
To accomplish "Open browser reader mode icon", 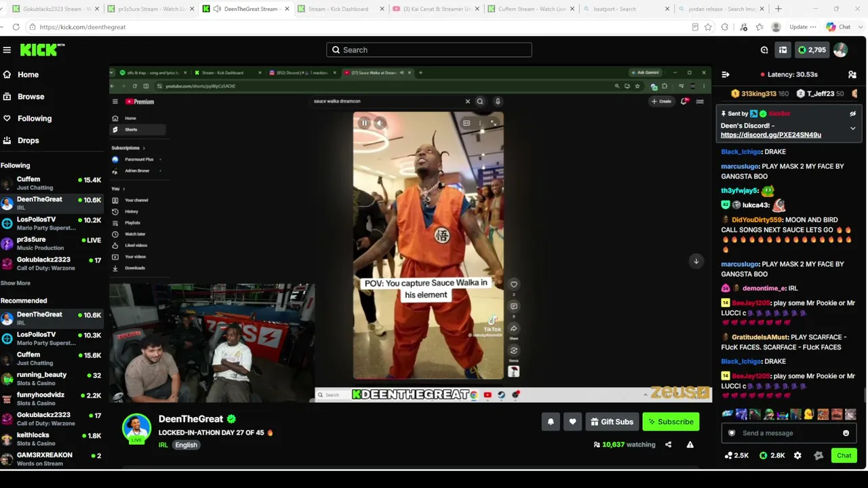I will pyautogui.click(x=695, y=27).
